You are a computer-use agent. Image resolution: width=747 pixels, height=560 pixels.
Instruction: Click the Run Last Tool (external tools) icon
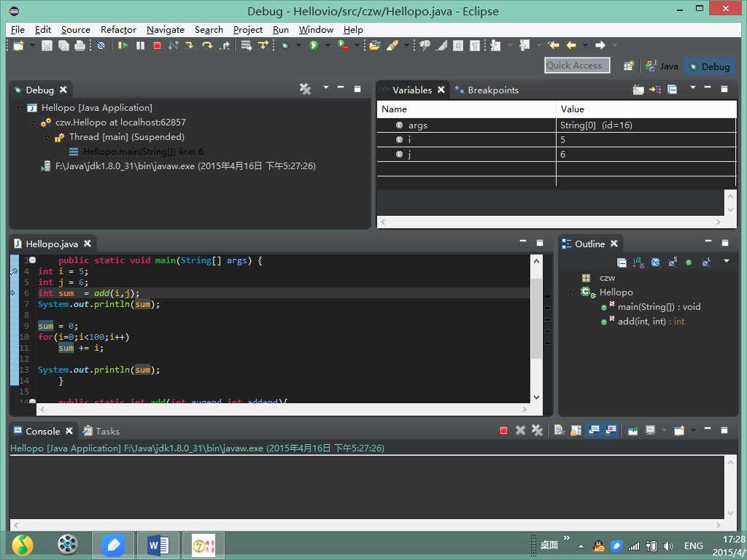pos(343,46)
